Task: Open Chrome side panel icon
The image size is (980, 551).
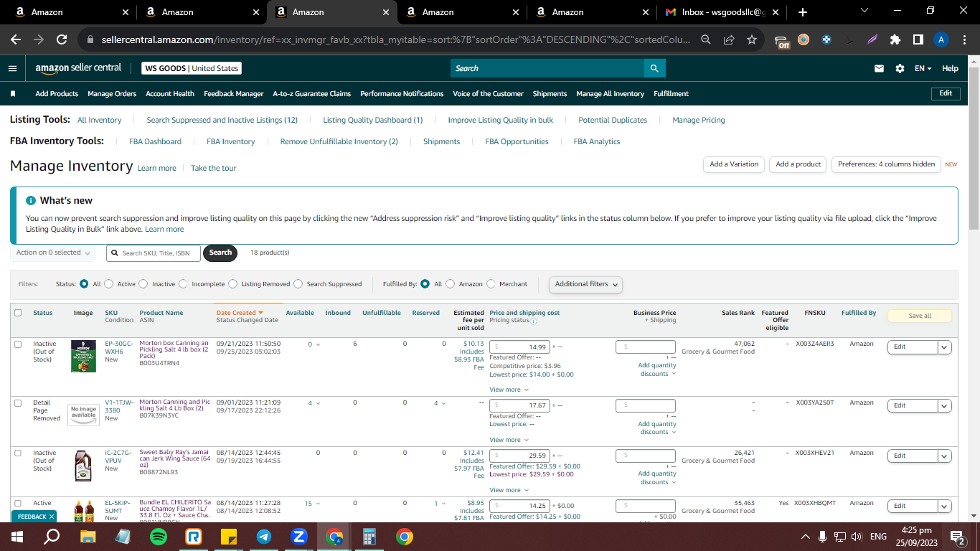Action: click(x=918, y=40)
